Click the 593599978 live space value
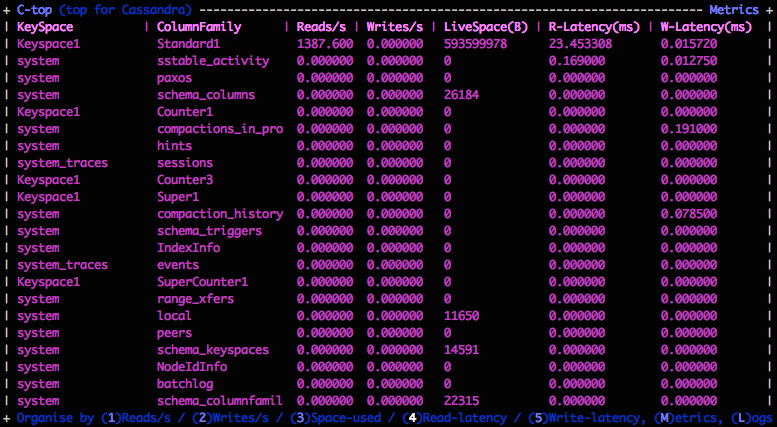The height and width of the screenshot is (427, 777). click(x=475, y=44)
